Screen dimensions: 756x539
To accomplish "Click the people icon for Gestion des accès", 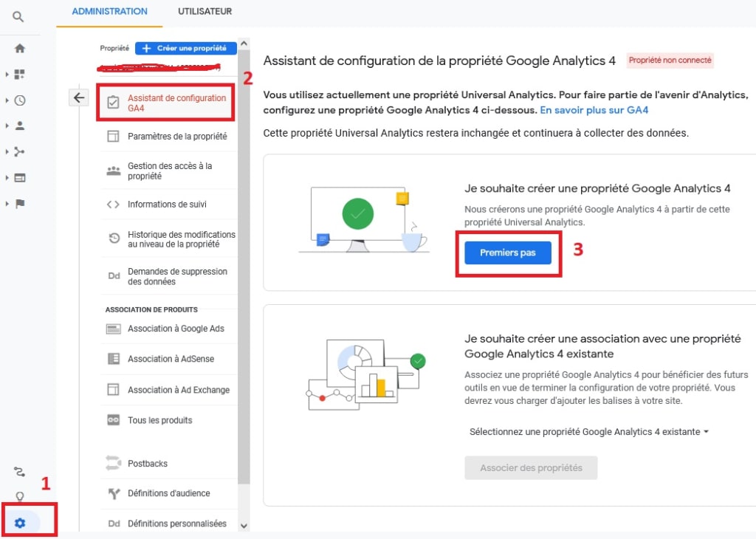I will (x=113, y=171).
